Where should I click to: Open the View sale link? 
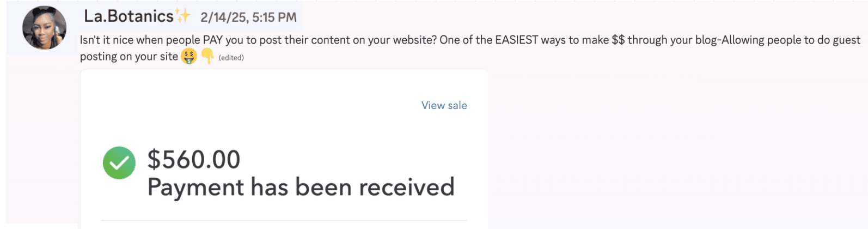pos(444,105)
